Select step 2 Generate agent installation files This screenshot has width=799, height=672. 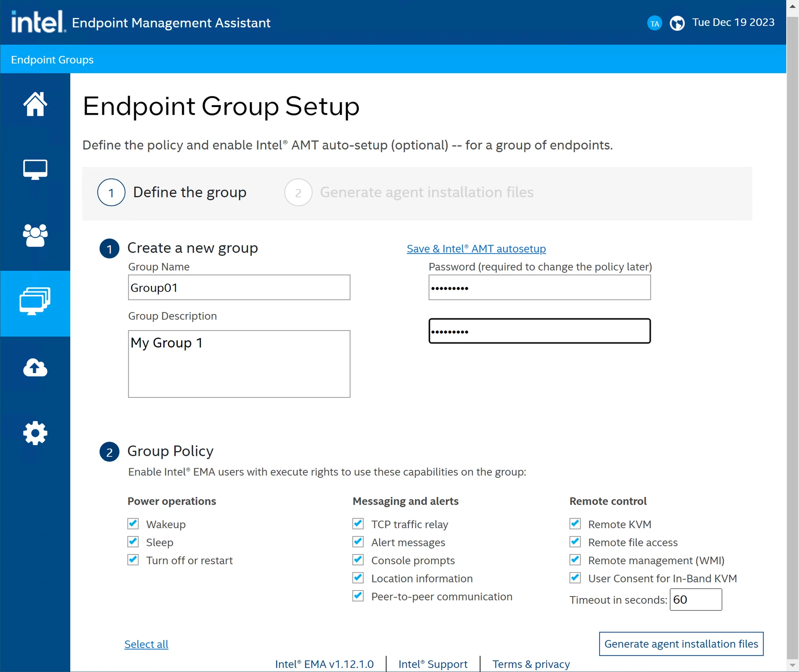click(409, 192)
